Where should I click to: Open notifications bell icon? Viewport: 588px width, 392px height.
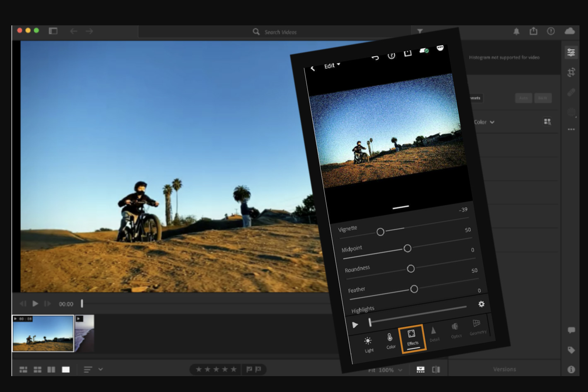[x=516, y=31]
